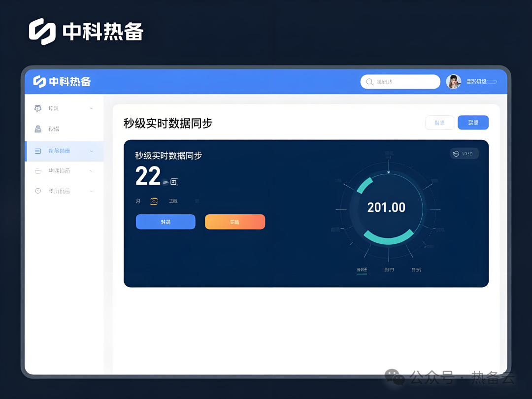532x399 pixels.
Task: Click the circular gauge showing 201.00
Action: 387,207
